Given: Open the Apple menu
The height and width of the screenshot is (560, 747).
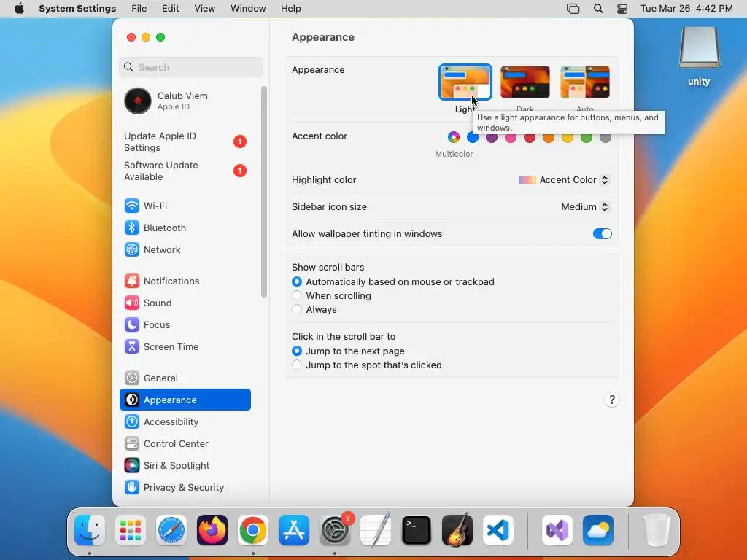Looking at the screenshot, I should (x=19, y=9).
